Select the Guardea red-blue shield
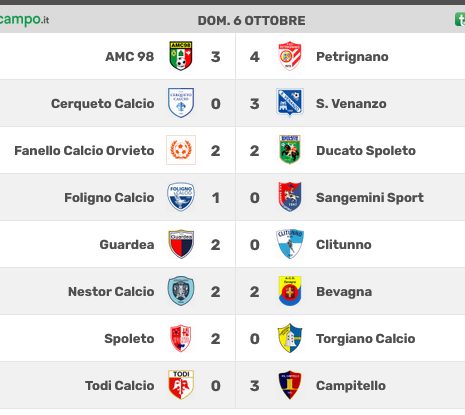Image resolution: width=465 pixels, height=415 pixels. click(181, 244)
